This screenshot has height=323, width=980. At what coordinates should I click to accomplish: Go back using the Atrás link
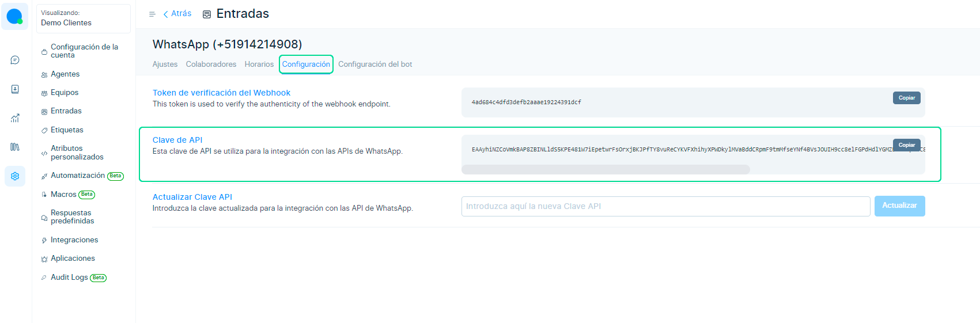click(177, 14)
